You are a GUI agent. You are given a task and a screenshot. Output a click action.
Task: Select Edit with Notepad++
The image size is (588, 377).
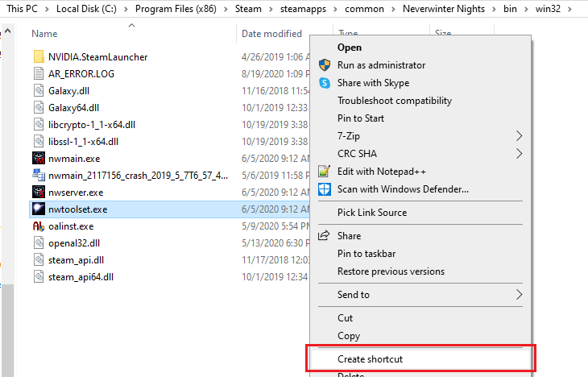[x=381, y=172]
